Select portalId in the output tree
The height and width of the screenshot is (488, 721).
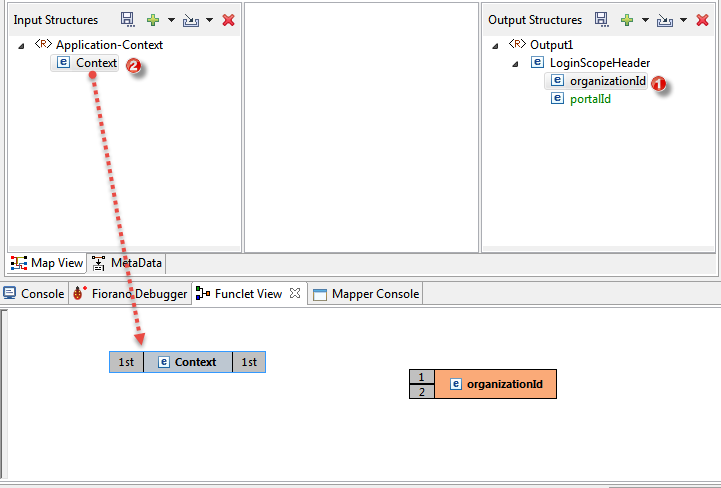click(x=590, y=99)
